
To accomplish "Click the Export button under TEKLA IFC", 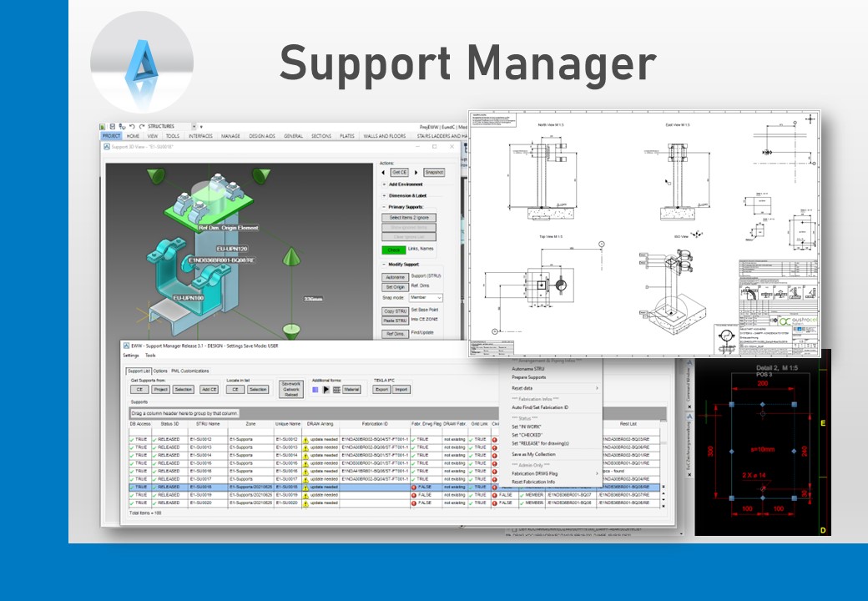I will pyautogui.click(x=381, y=389).
